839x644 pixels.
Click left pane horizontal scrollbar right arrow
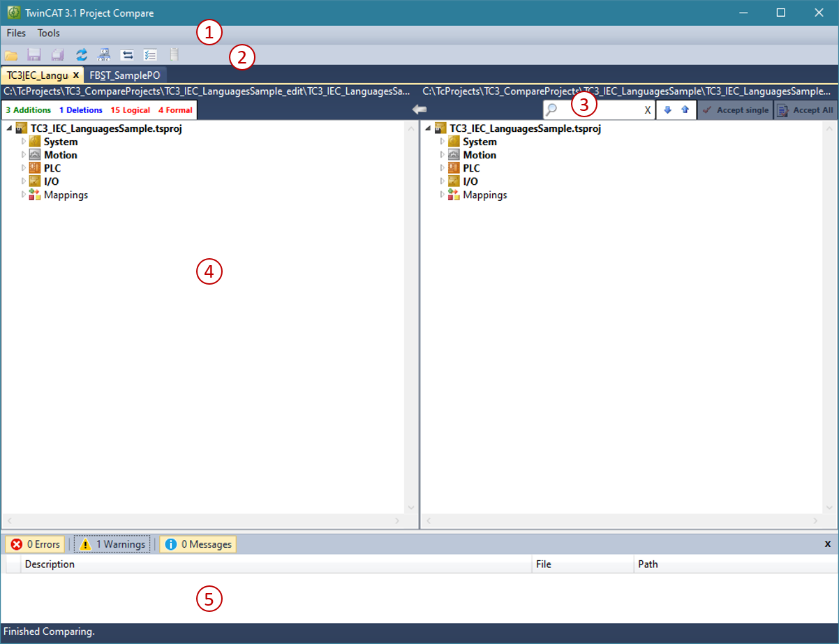(397, 521)
